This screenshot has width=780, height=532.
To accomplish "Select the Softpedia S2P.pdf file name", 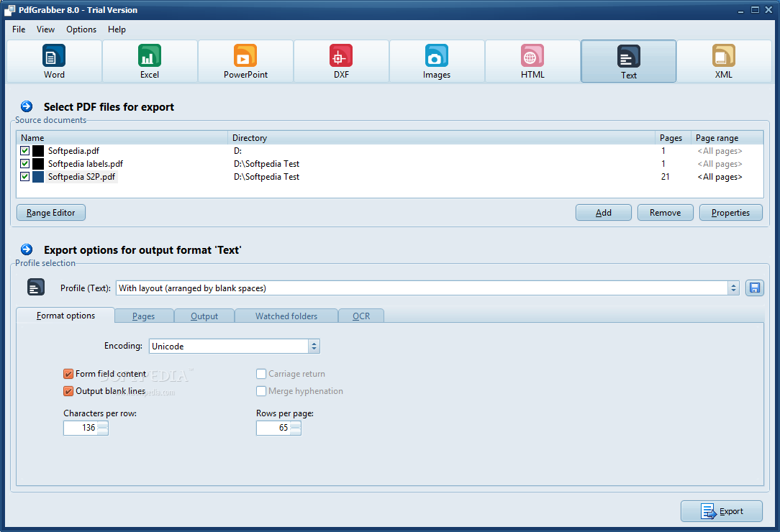I will coord(81,177).
